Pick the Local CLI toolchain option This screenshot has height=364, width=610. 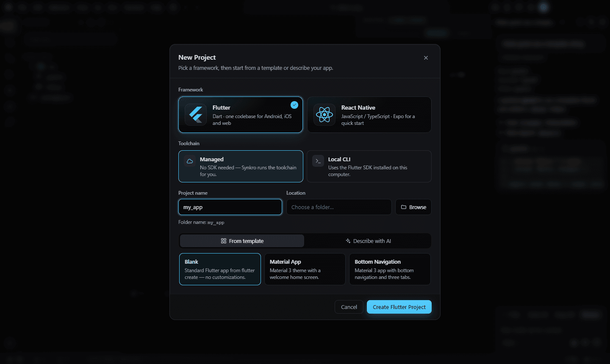(x=369, y=166)
